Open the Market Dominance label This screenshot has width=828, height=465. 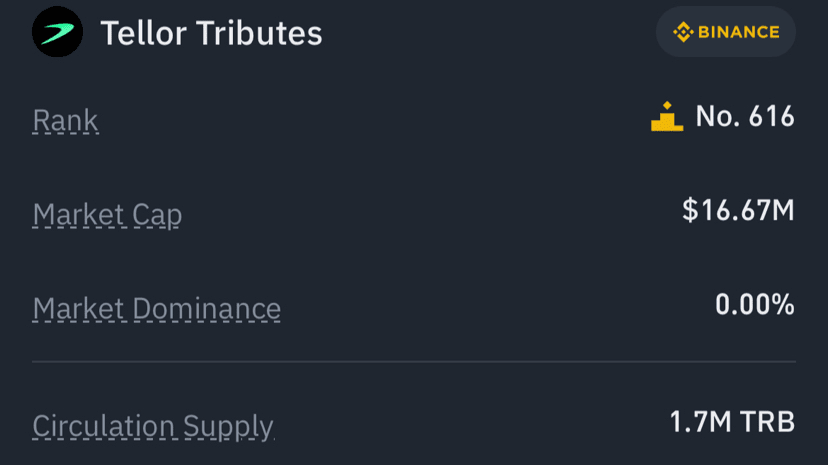156,308
